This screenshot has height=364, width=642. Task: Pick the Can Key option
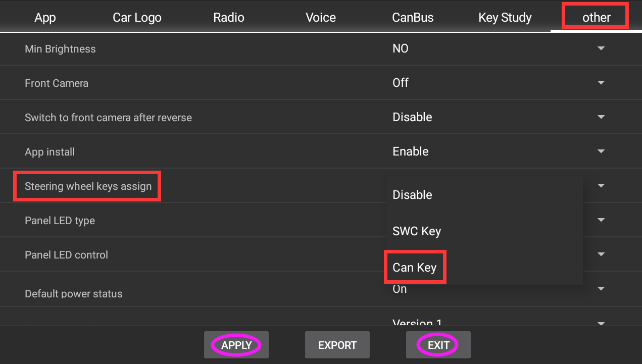414,268
